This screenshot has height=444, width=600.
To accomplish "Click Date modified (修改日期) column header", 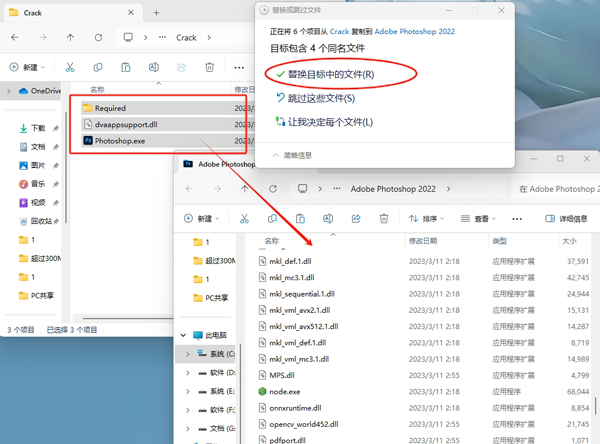I will 423,241.
